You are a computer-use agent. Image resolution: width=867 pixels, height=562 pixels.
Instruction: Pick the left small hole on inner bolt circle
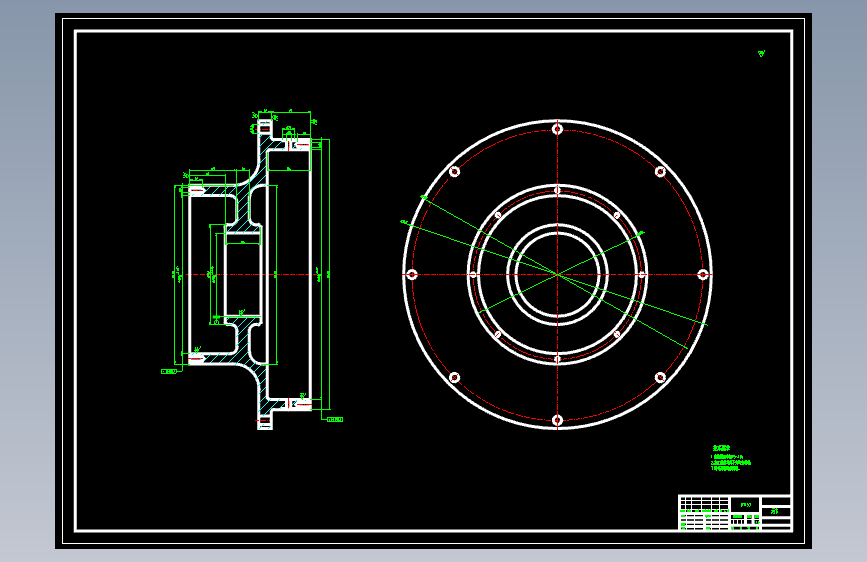[x=473, y=274]
